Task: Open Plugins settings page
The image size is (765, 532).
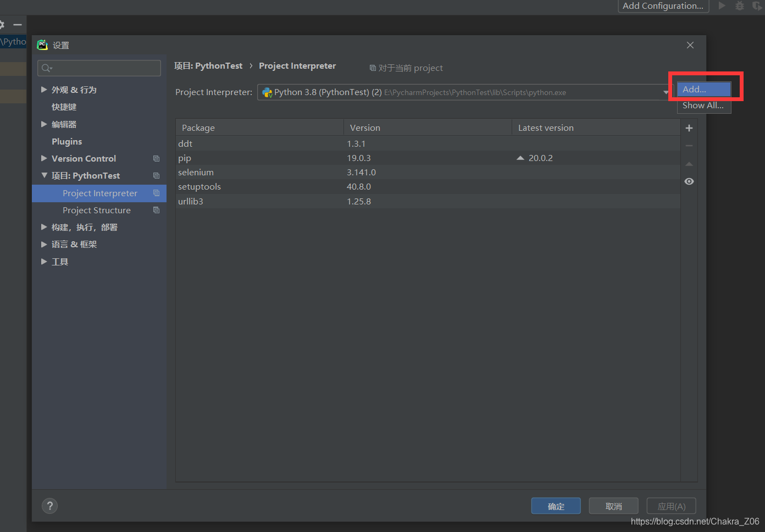Action: click(67, 141)
